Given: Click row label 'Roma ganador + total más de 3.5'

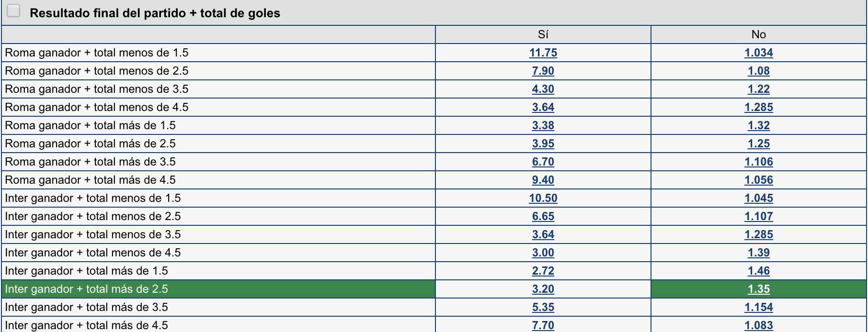Looking at the screenshot, I should [90, 162].
